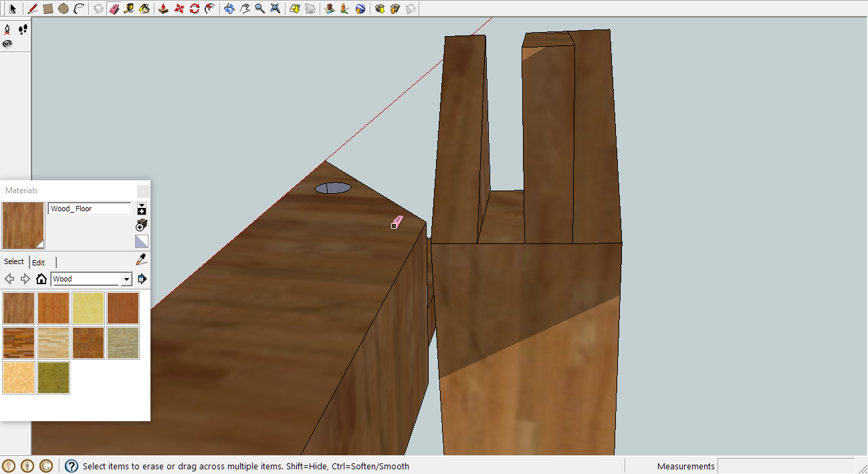The image size is (868, 474).
Task: Select the Arc tool
Action: 78,9
